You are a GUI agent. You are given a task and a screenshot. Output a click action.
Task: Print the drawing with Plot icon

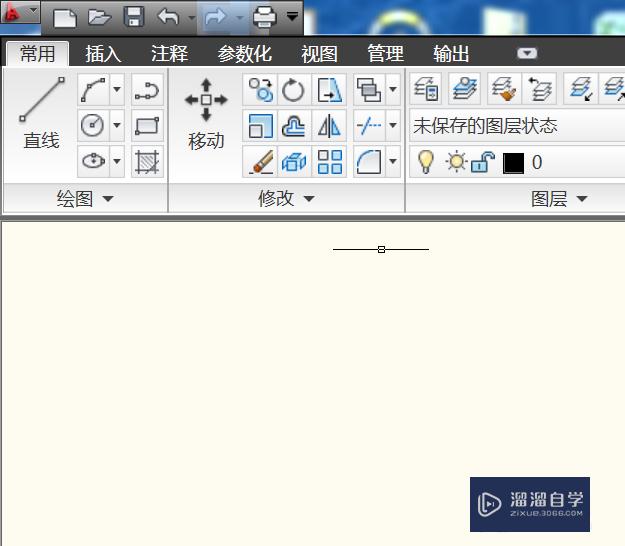(x=265, y=17)
